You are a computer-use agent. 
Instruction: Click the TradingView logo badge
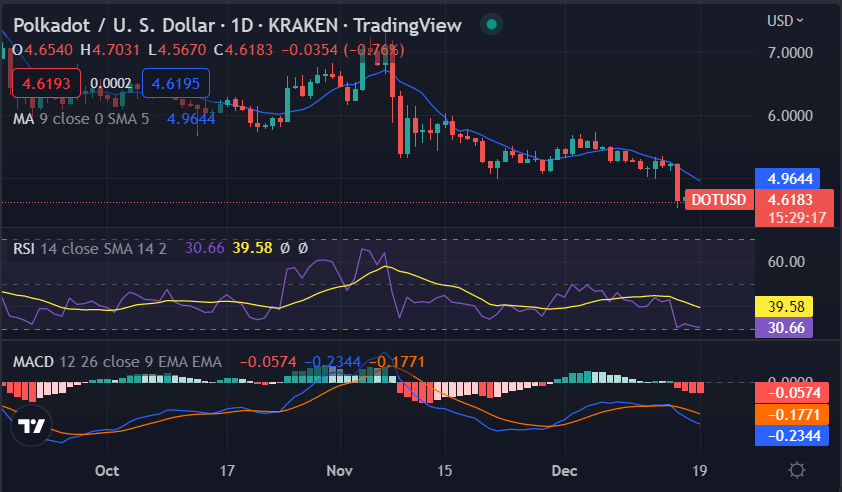31,426
